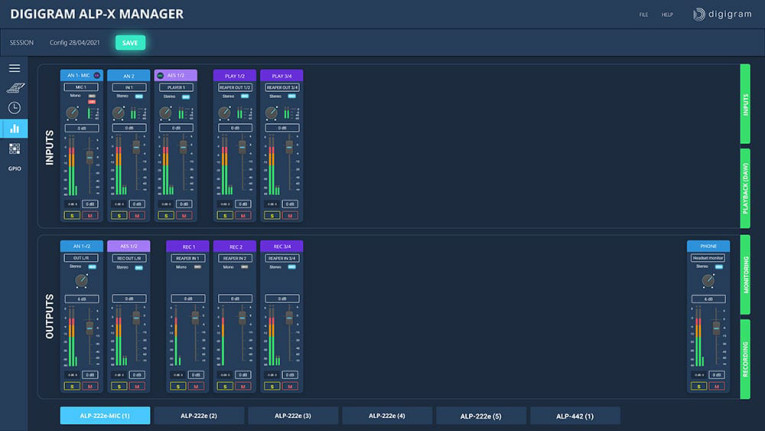Solo the PHONE output
Image resolution: width=765 pixels, height=431 pixels.
tap(699, 386)
